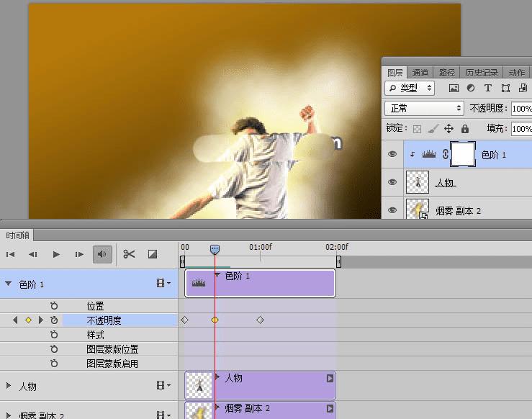Collapse the 色阶 1 timeline track
Screen dimensions: 532x419
(9, 284)
